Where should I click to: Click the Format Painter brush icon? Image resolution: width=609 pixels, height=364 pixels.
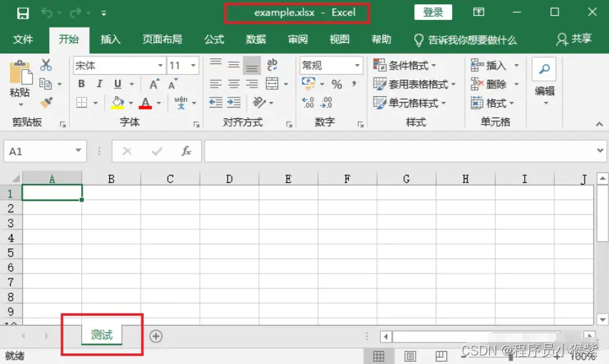pos(46,103)
